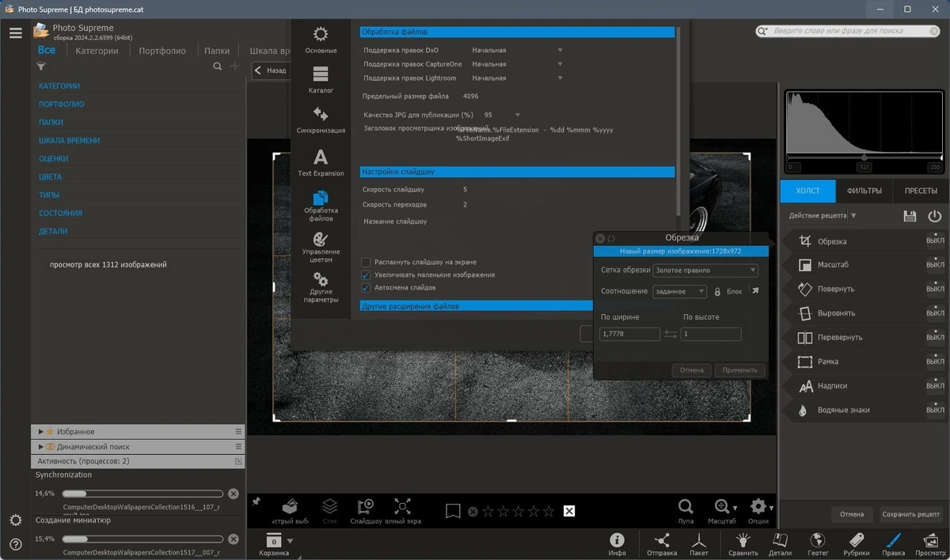Click the swap width and height arrows
The height and width of the screenshot is (560, 950).
pyautogui.click(x=671, y=335)
